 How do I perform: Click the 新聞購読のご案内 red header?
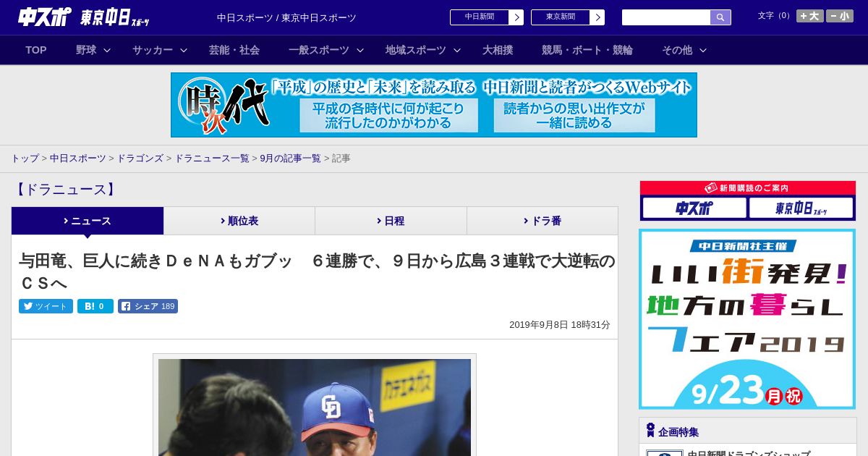(x=748, y=187)
